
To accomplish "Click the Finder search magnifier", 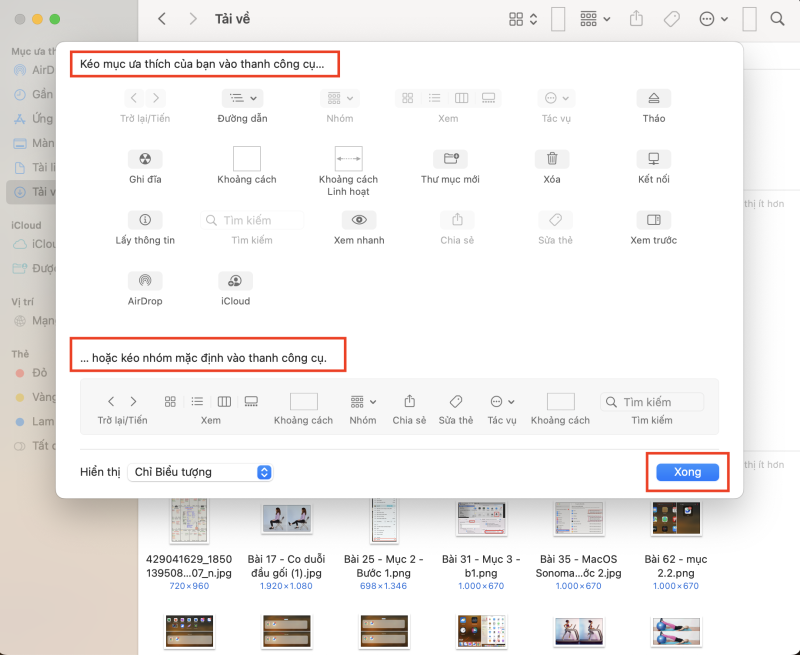I will pyautogui.click(x=777, y=18).
